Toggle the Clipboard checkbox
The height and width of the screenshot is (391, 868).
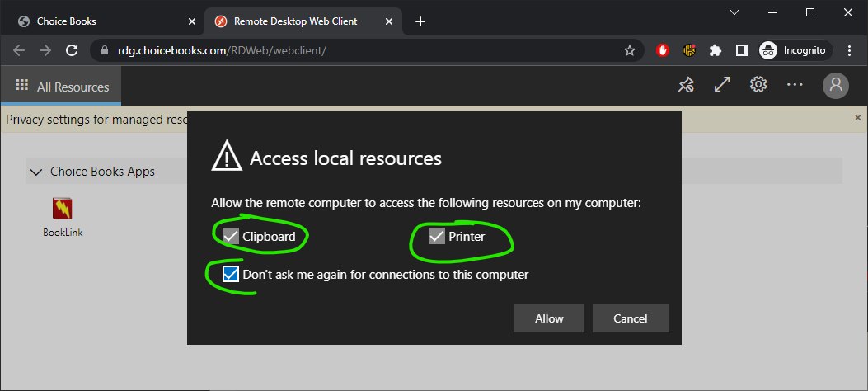coord(230,237)
